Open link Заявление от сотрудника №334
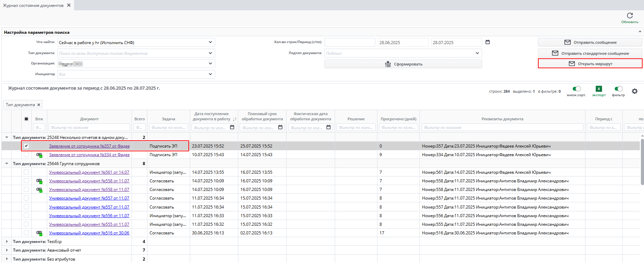Screen dimensions: 644x263 [89, 155]
